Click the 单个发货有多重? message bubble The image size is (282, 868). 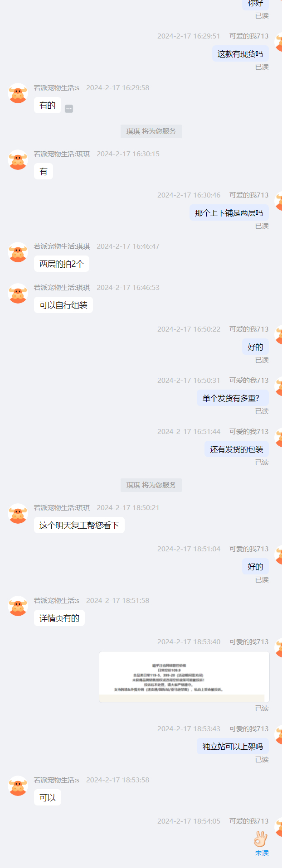[233, 398]
